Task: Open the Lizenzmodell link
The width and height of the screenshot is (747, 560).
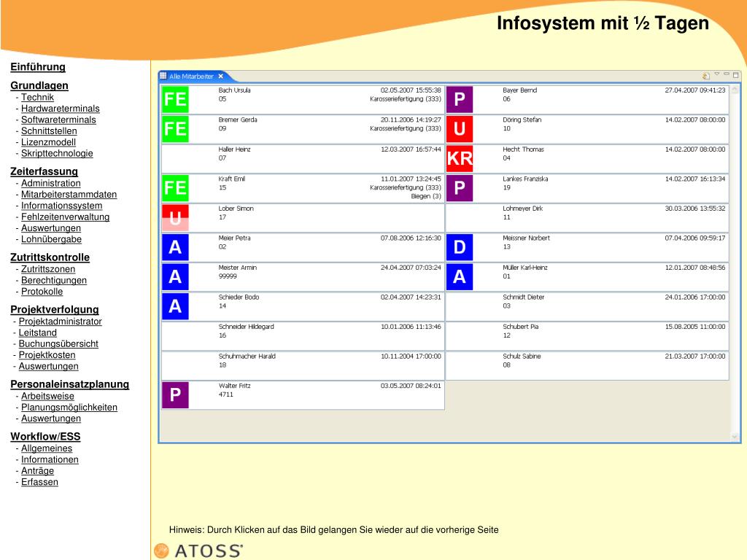Action: tap(49, 142)
